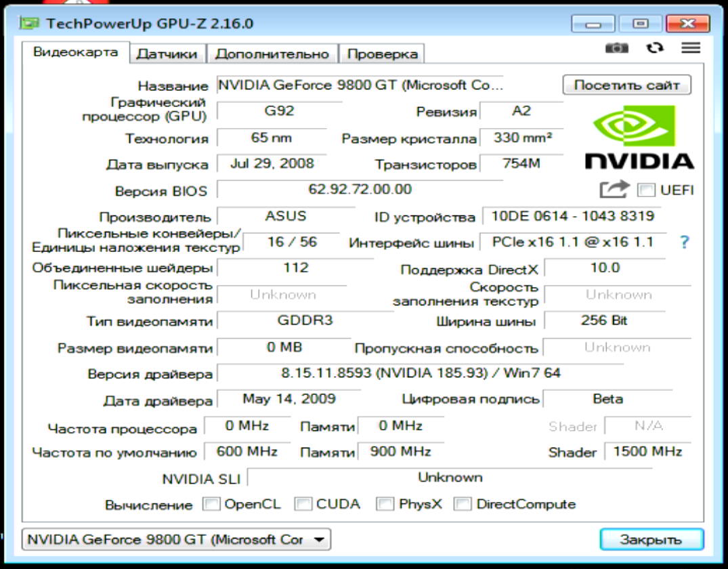Click the GPU-Z title bar app icon
The width and height of the screenshot is (728, 569).
click(x=29, y=23)
